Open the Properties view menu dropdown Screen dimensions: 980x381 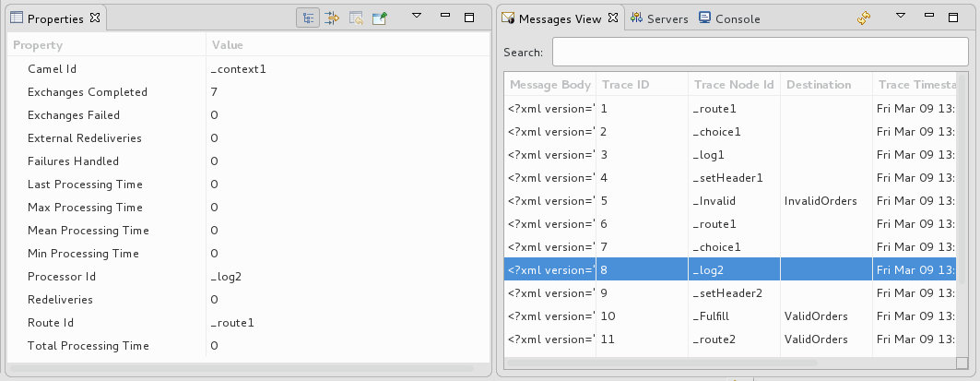[417, 17]
